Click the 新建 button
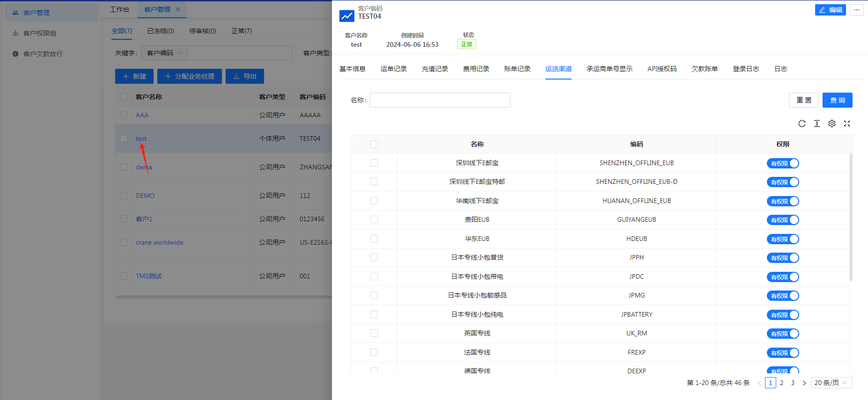Screen dimensions: 868x400 pos(134,76)
